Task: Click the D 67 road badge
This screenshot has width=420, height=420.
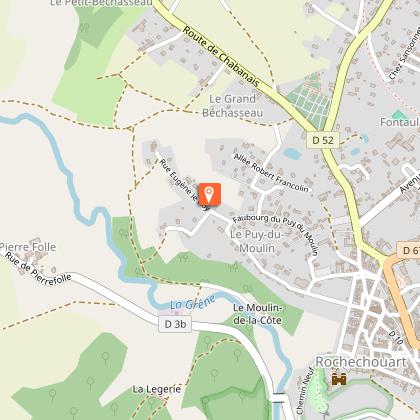Action: point(409,250)
